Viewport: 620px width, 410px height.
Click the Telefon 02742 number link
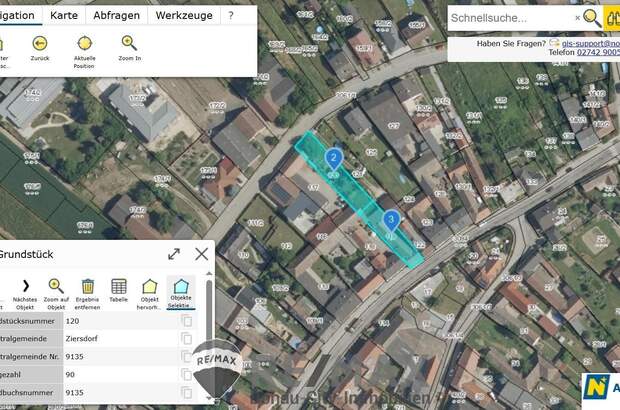click(598, 52)
